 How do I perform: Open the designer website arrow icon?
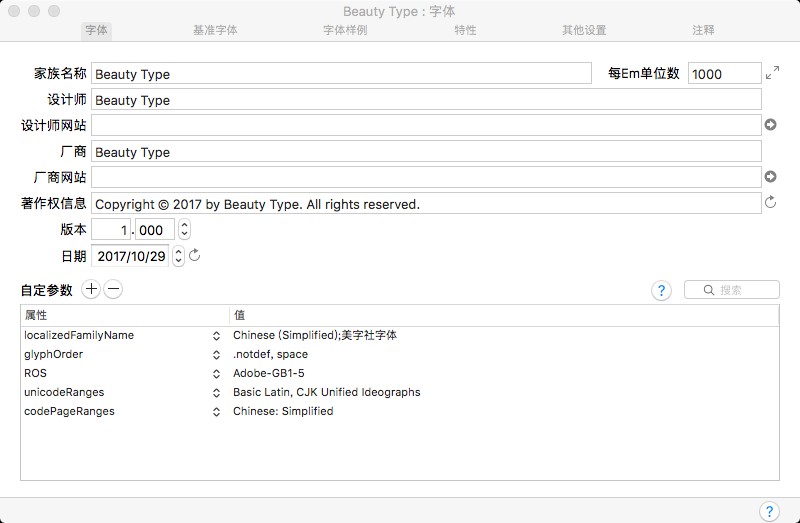point(770,124)
